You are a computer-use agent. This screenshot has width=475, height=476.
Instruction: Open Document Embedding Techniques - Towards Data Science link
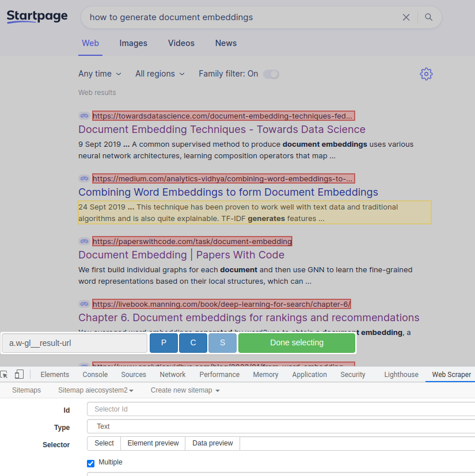[222, 130]
